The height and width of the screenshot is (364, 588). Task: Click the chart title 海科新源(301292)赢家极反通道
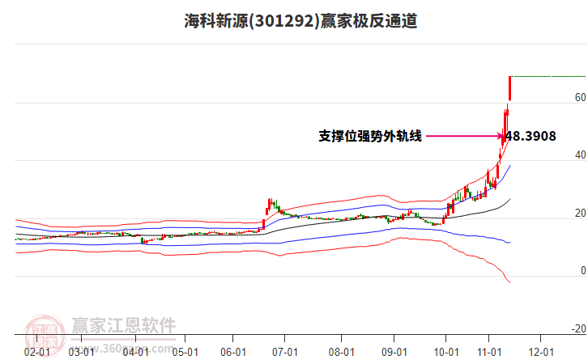tap(300, 21)
